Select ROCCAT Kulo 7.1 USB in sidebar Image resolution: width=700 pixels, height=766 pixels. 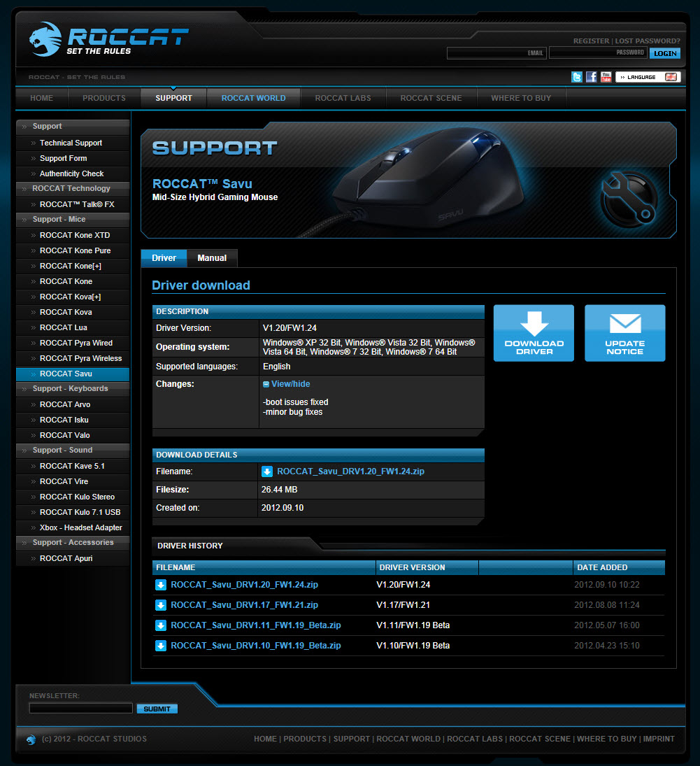[73, 513]
